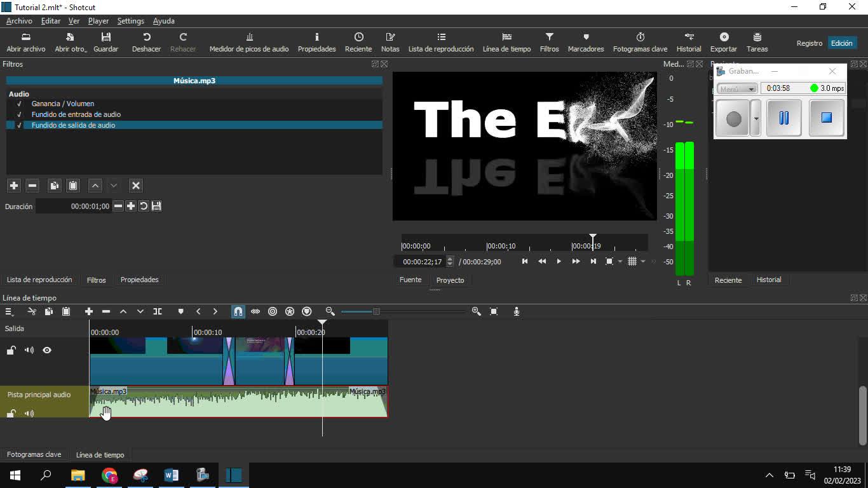
Task: Open Chrome from the Windows taskbar
Action: 109,475
